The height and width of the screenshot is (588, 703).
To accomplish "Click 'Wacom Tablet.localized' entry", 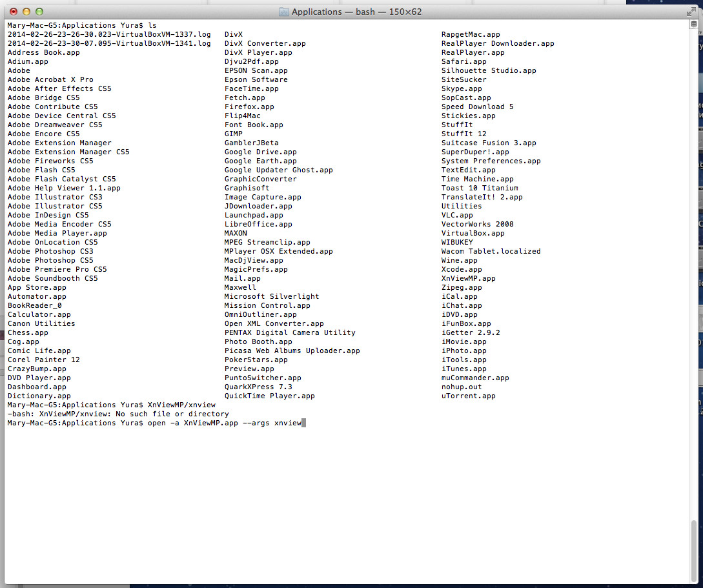I will [491, 252].
